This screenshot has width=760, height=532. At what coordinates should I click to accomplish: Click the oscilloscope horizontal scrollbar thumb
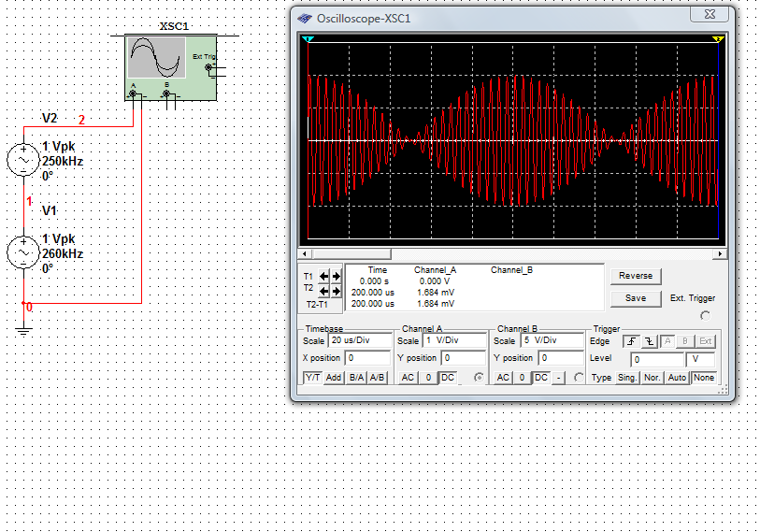click(x=351, y=253)
